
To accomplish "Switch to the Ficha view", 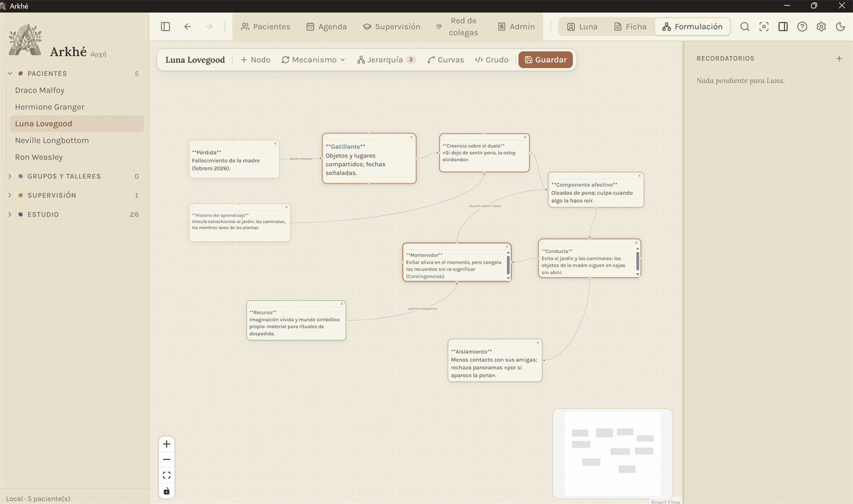I will [x=630, y=26].
